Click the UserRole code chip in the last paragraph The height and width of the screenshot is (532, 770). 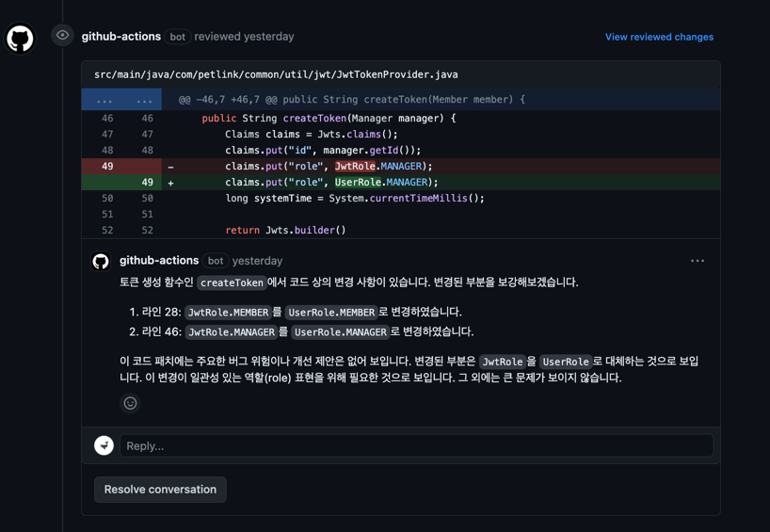click(566, 362)
